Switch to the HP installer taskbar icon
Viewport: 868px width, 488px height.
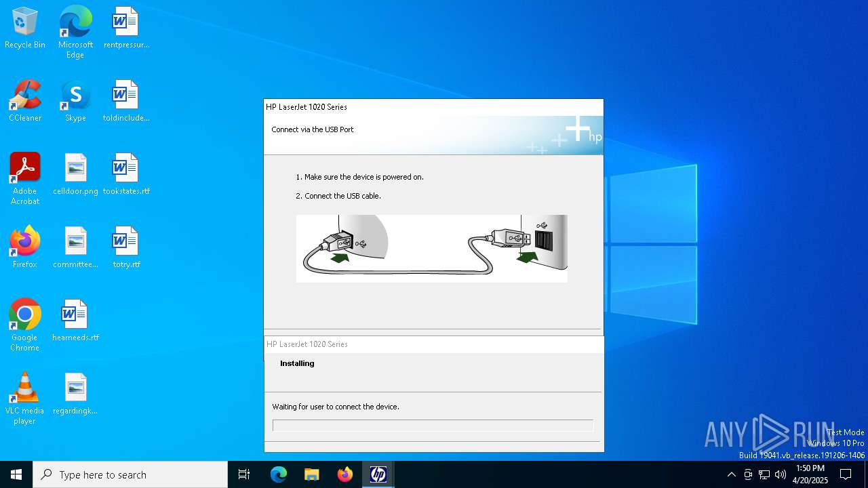[378, 474]
